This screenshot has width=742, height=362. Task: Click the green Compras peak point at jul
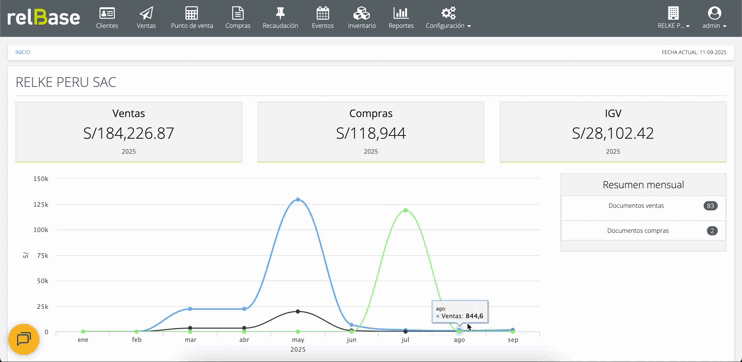click(406, 210)
